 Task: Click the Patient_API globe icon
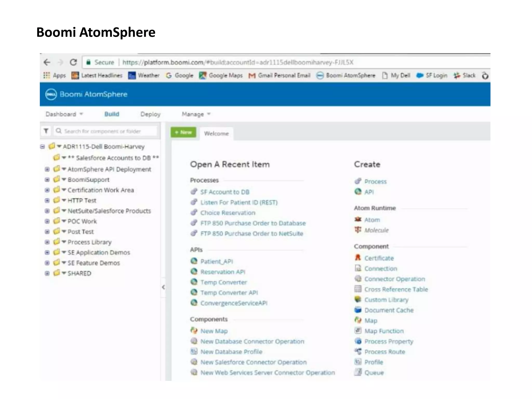point(194,261)
